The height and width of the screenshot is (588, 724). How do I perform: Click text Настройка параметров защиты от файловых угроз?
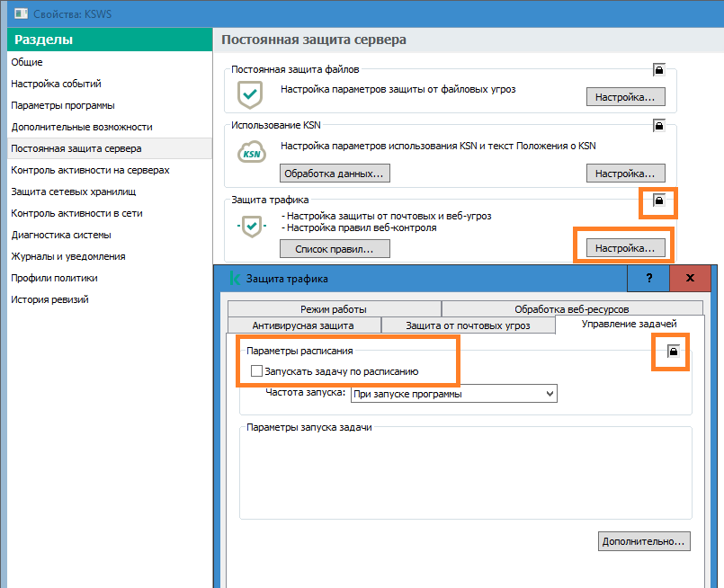(x=398, y=89)
